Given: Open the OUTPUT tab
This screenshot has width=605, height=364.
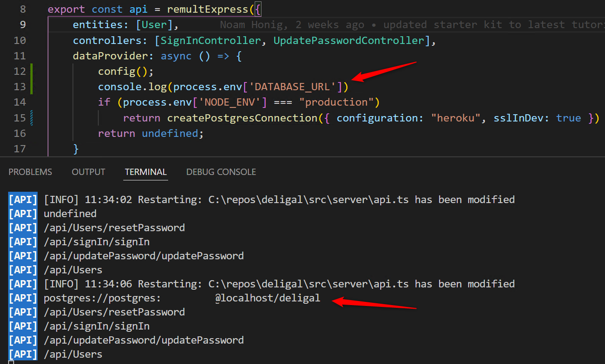Looking at the screenshot, I should click(x=88, y=172).
